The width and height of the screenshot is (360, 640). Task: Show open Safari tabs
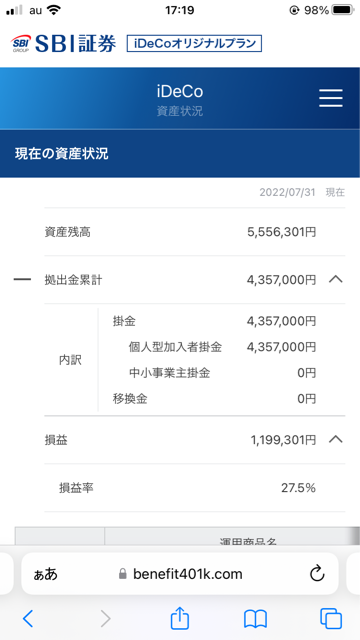coord(331,619)
